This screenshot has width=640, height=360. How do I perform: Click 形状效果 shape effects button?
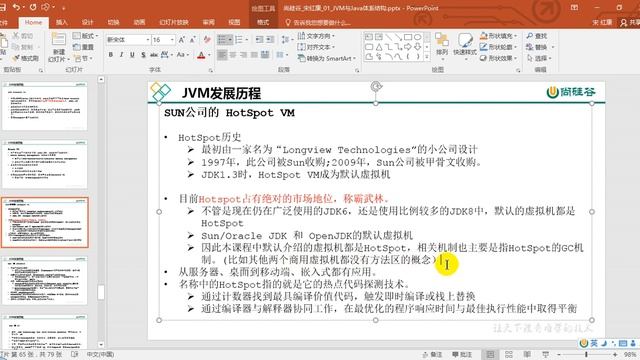click(498, 58)
